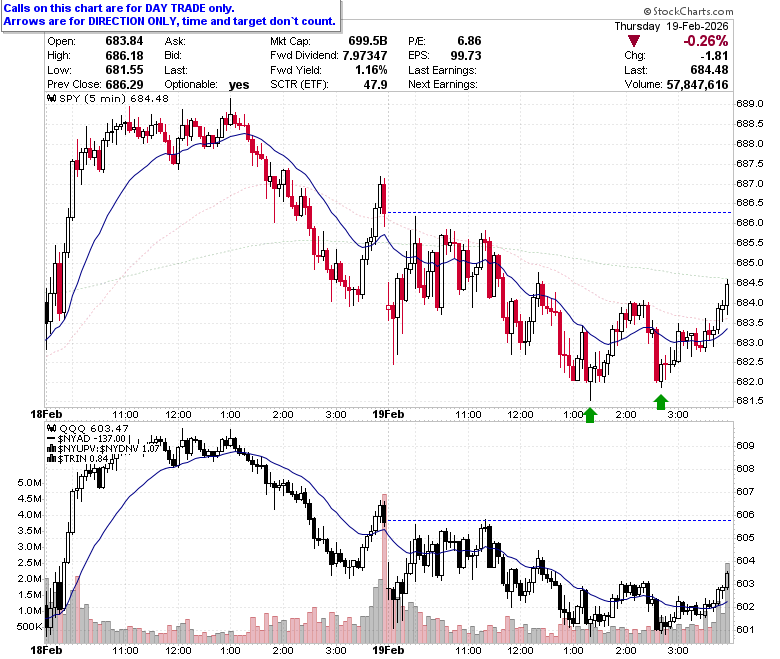Click the StockCharts.com copyright watermark
Screen dimensions: 780x659
[x=688, y=11]
